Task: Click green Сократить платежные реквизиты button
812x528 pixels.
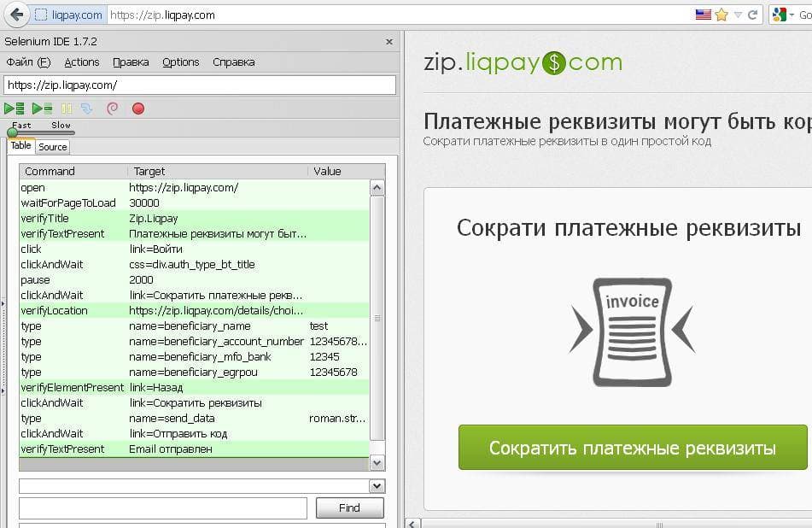Action: pyautogui.click(x=633, y=448)
